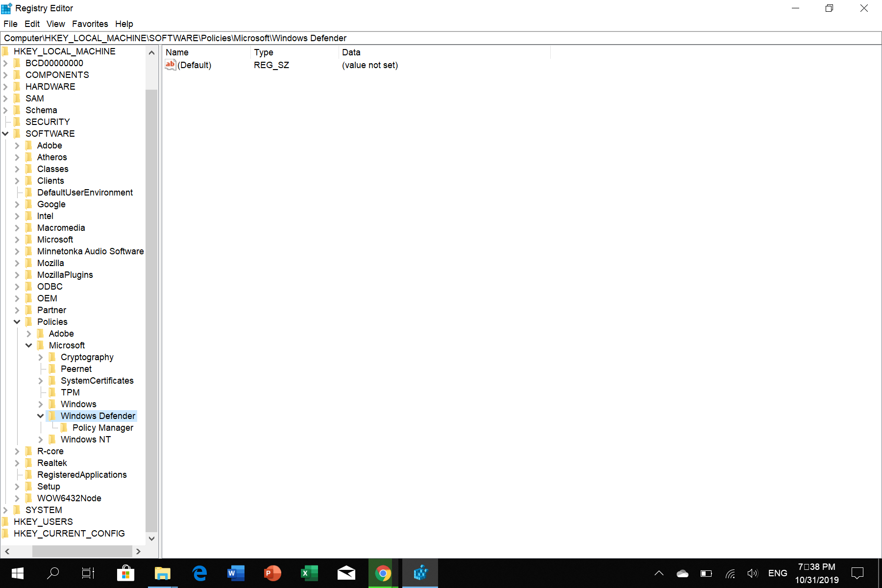Click the REG_SZ type cell

271,65
